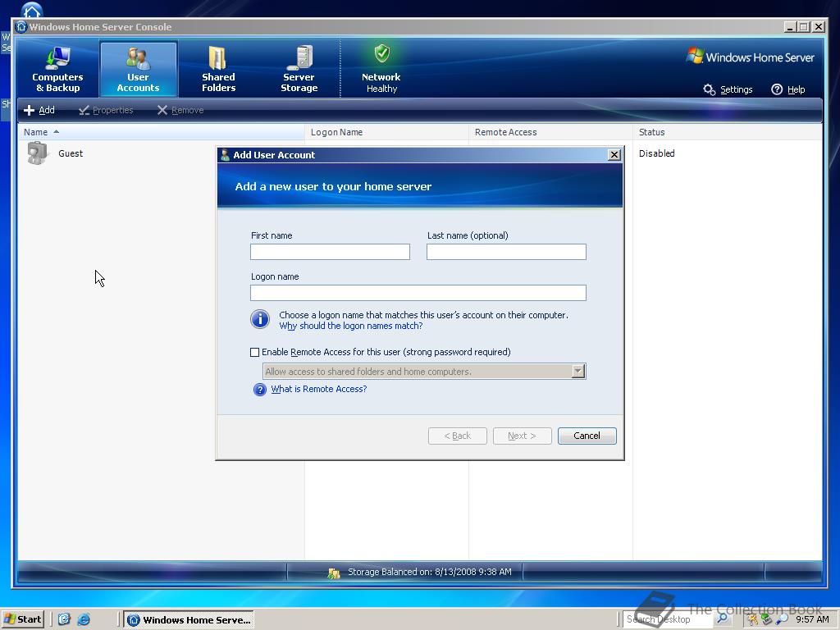Click the Remove toolbar button
Image resolution: width=840 pixels, height=630 pixels.
click(180, 110)
